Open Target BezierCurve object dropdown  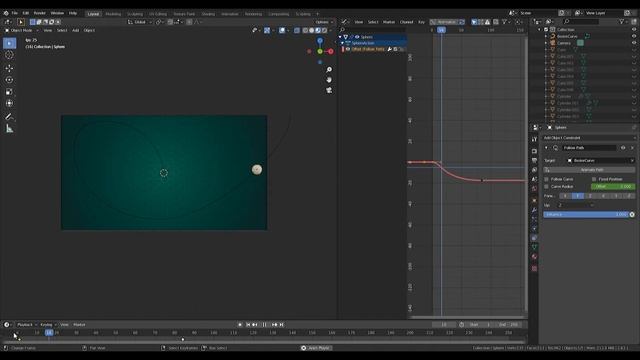600,160
